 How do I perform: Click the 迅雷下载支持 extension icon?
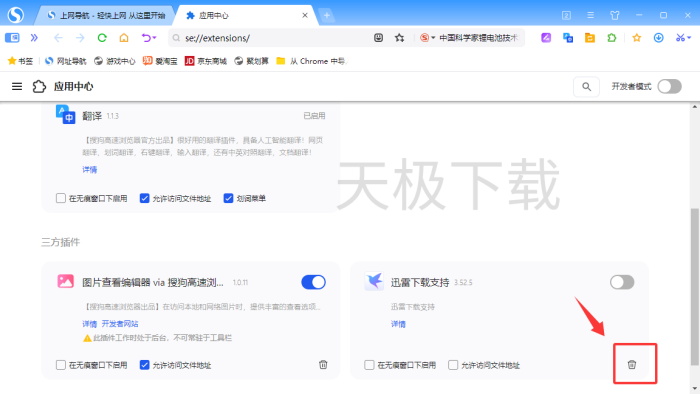click(x=374, y=281)
